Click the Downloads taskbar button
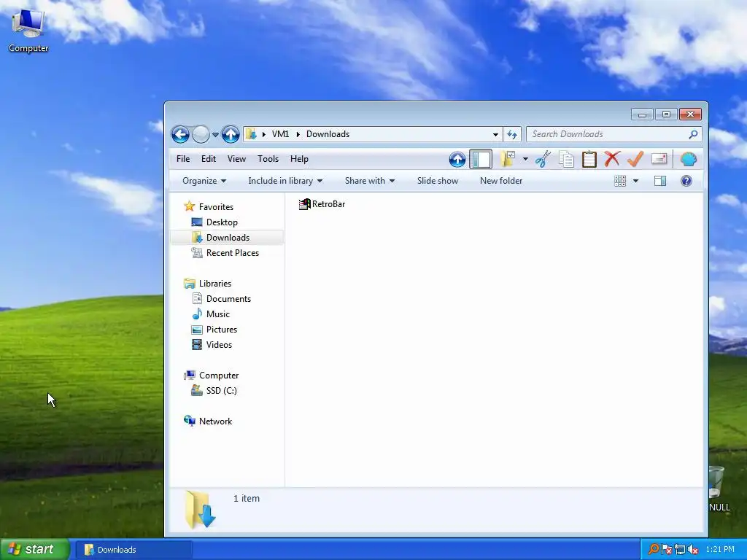The image size is (747, 560). 135,550
